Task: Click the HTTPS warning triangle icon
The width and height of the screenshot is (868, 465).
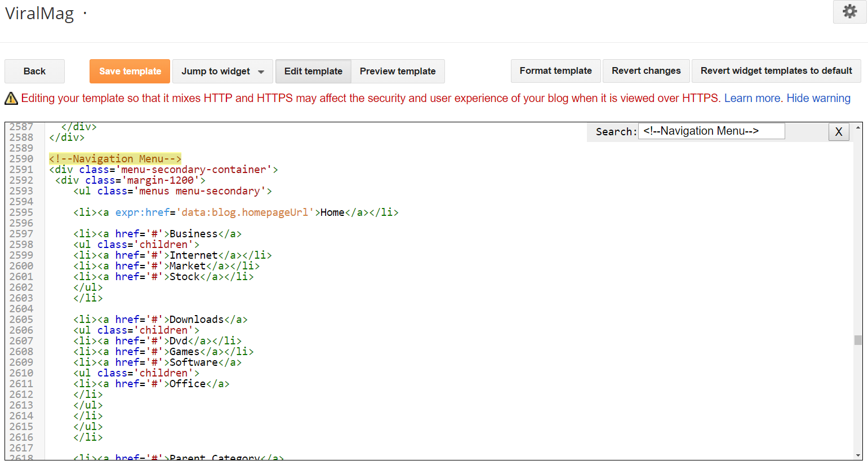Action: [11, 99]
